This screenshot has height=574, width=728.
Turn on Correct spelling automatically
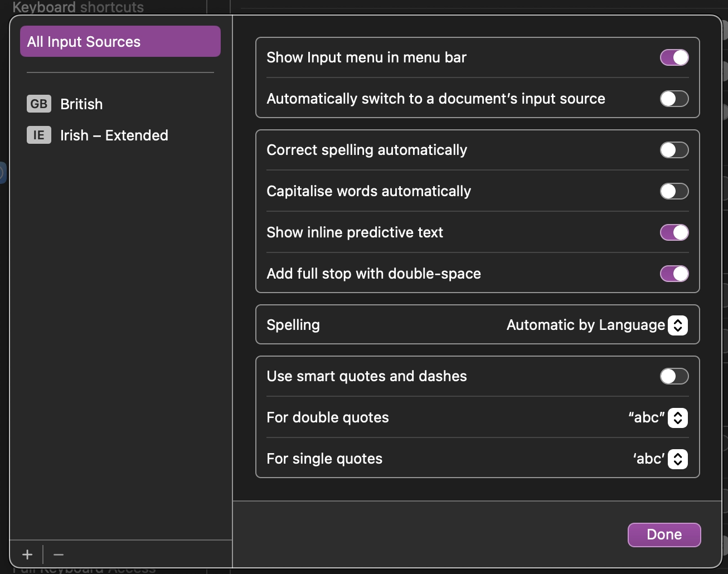pyautogui.click(x=674, y=150)
